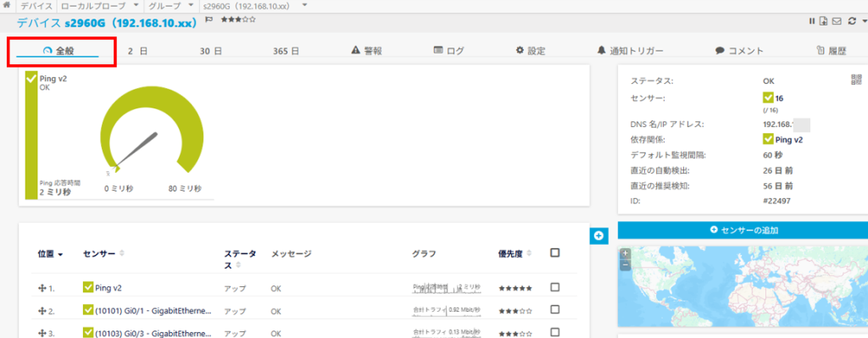This screenshot has height=338, width=868.
Task: Click the 26 日 前 auto-discovery value
Action: click(778, 170)
